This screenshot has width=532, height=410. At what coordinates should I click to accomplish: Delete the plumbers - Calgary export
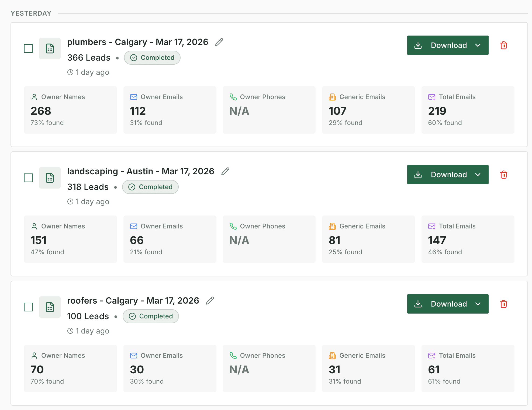click(503, 45)
